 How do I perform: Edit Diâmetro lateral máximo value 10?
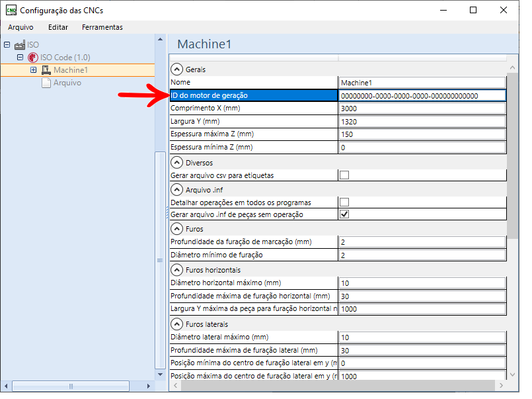point(422,337)
